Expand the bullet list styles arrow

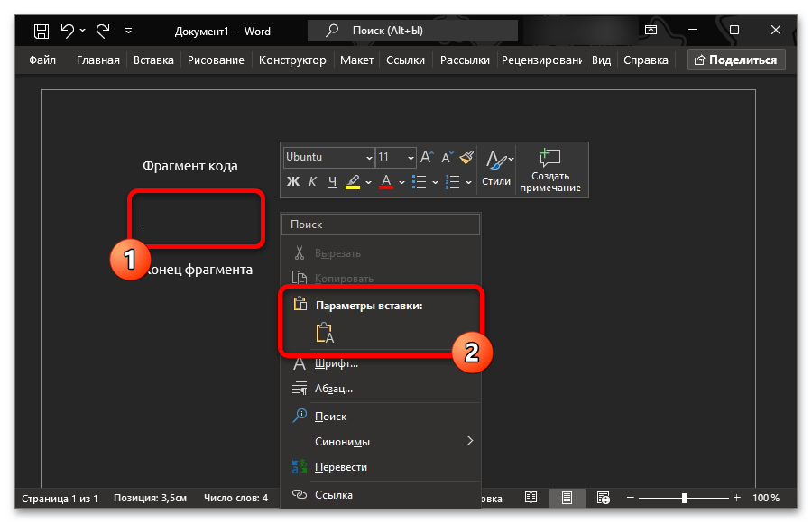435,182
